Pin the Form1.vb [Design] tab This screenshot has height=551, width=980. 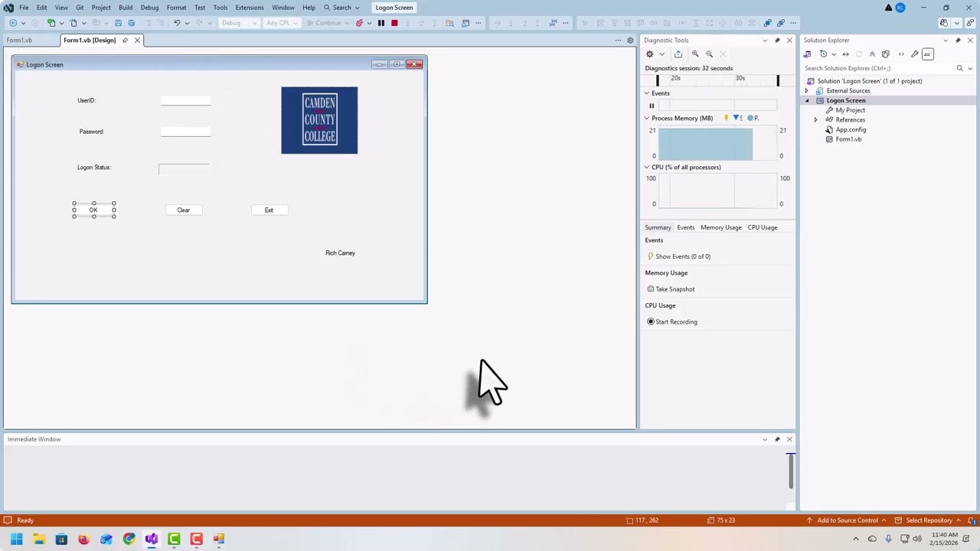(x=125, y=41)
